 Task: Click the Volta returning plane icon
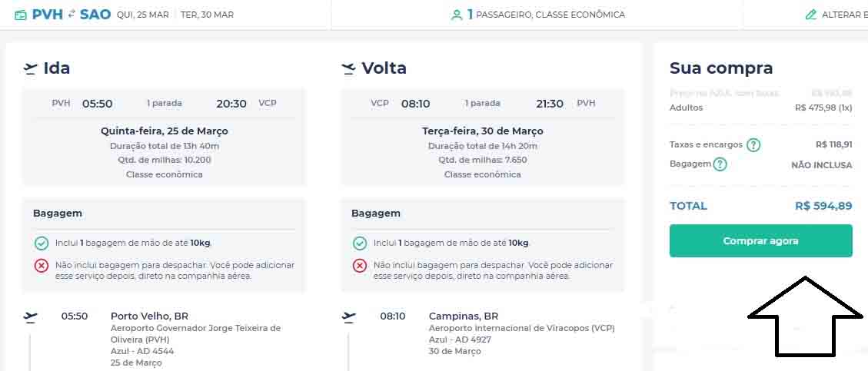[x=348, y=69]
